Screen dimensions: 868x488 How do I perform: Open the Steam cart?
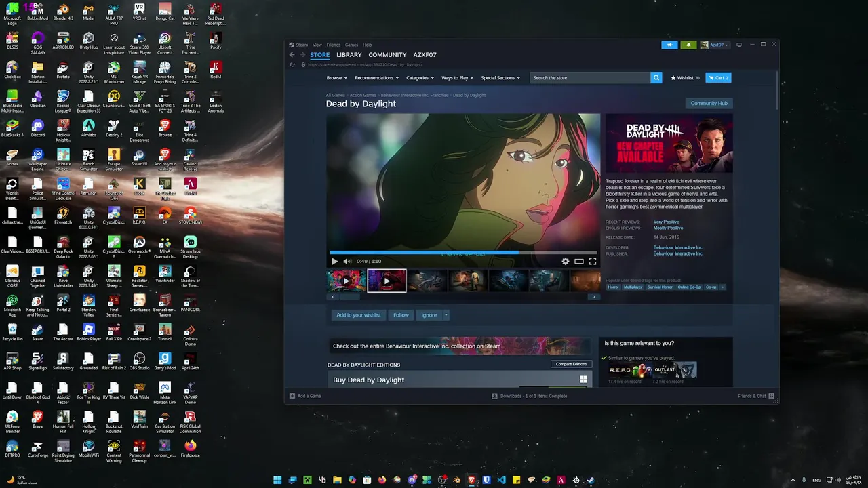[x=718, y=78]
